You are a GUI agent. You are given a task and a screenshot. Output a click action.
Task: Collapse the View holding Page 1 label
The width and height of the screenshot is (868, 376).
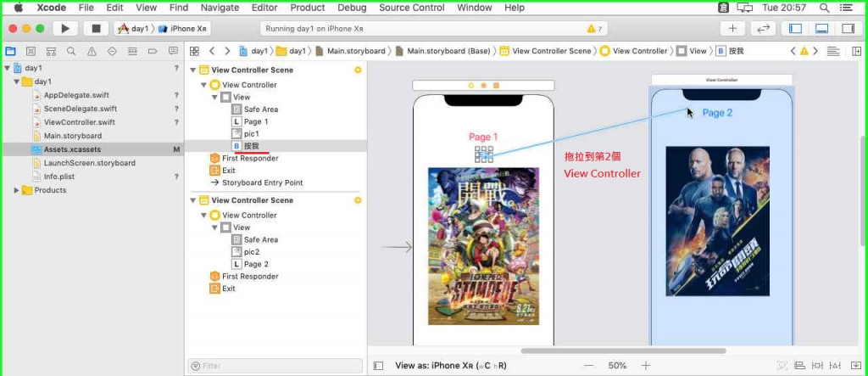tap(214, 97)
